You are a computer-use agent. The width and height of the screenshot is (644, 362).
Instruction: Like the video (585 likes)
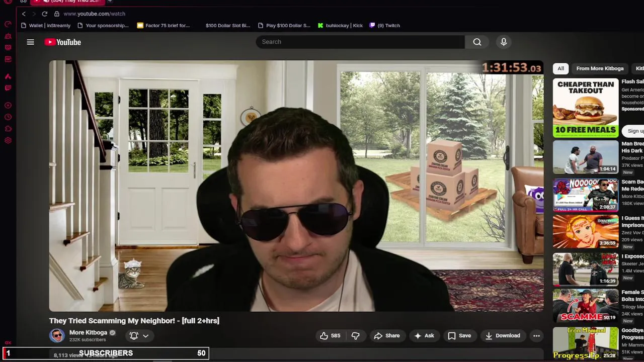point(330,336)
